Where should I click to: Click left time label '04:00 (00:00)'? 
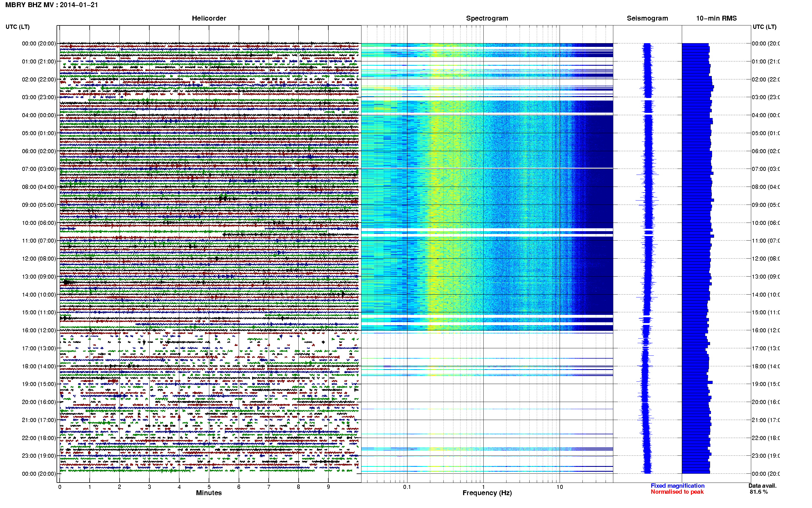pos(39,115)
